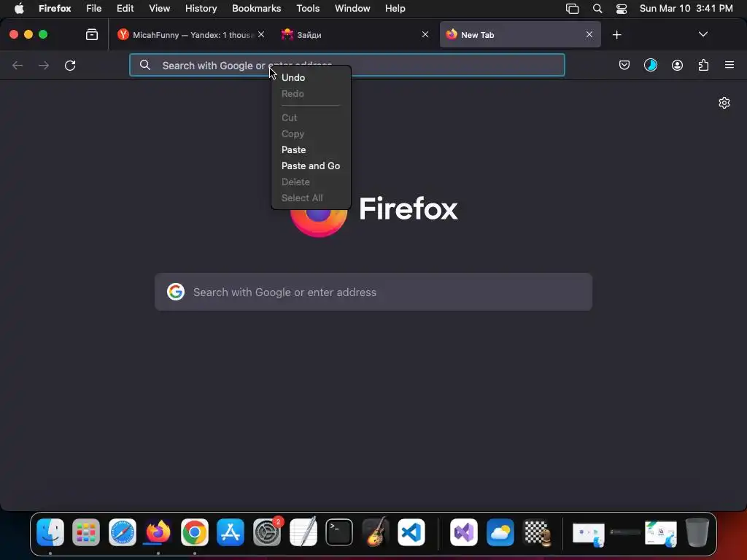Open the Tools menu

[308, 8]
